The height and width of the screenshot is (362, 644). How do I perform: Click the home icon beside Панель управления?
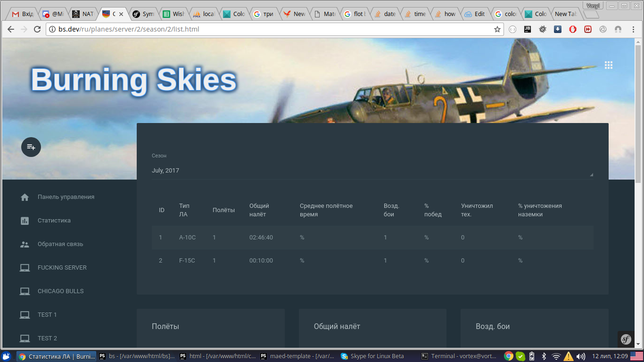pyautogui.click(x=25, y=197)
